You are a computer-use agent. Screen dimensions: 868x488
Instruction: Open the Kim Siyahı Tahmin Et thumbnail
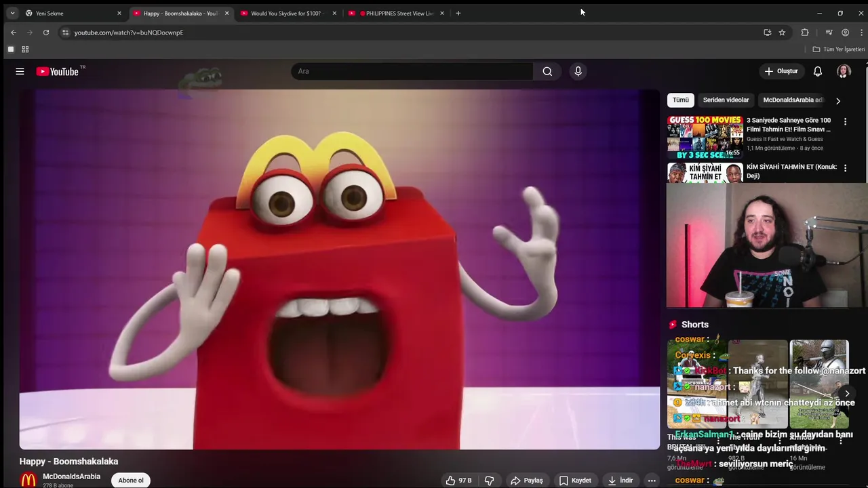(x=705, y=172)
